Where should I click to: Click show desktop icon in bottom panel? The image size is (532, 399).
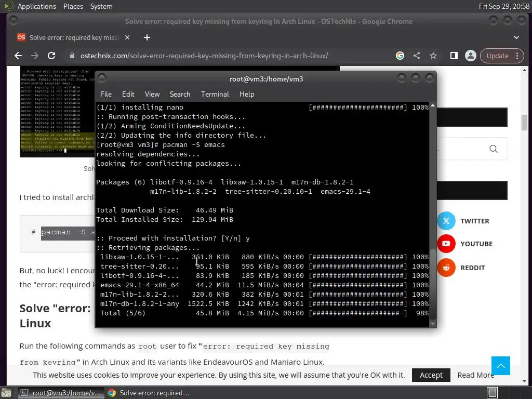pyautogui.click(x=6, y=393)
